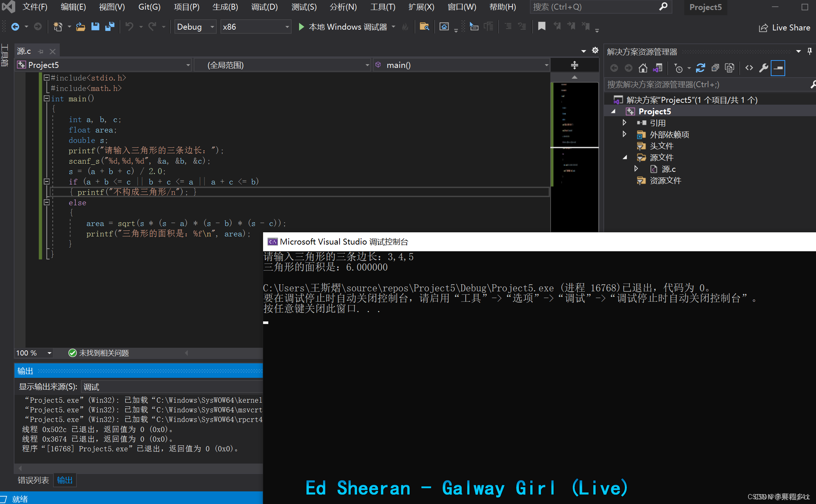The height and width of the screenshot is (504, 816).
Task: Start debugging with the green play icon
Action: pos(301,27)
